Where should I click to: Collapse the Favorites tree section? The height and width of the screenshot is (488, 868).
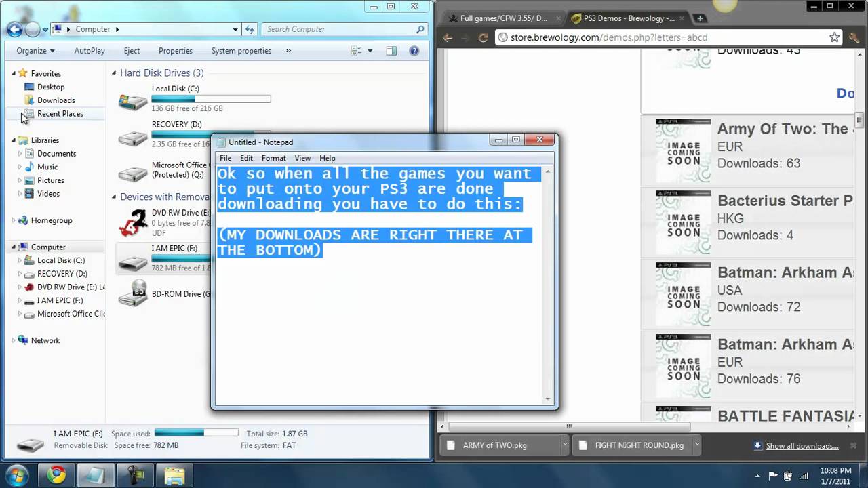13,73
